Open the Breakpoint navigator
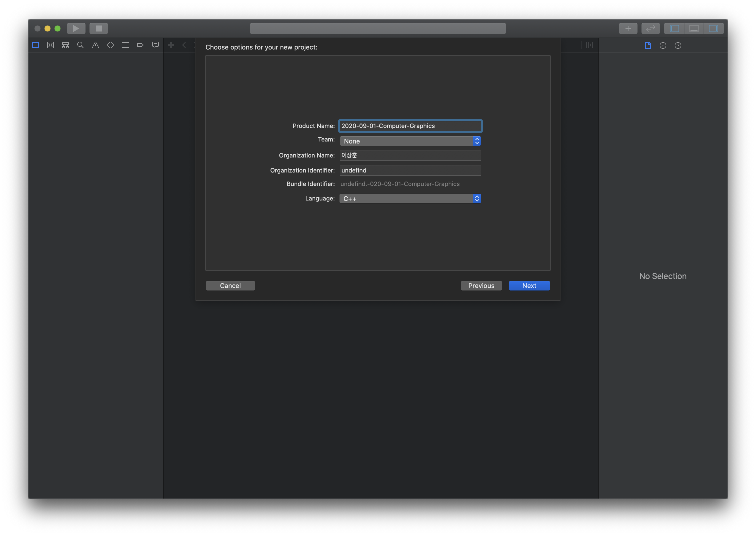This screenshot has width=756, height=536. click(x=140, y=45)
